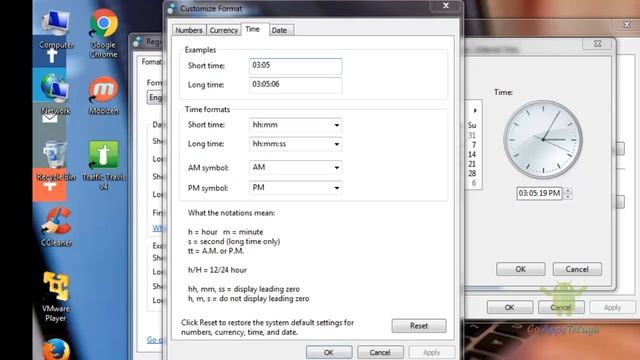Viewport: 640px width, 360px height.
Task: Select day 28 in the calendar
Action: (472, 173)
